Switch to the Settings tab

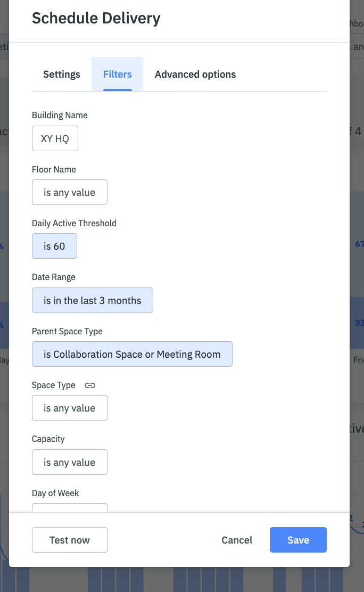click(62, 75)
